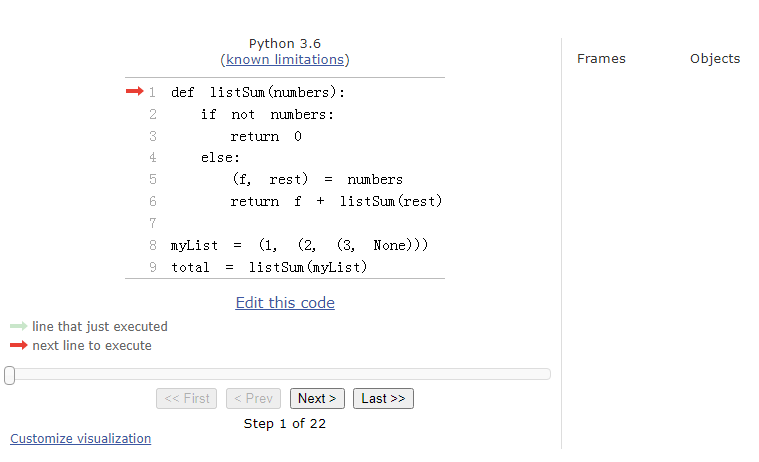Click the red arrow in the legend
The width and height of the screenshot is (759, 462).
pyautogui.click(x=19, y=346)
